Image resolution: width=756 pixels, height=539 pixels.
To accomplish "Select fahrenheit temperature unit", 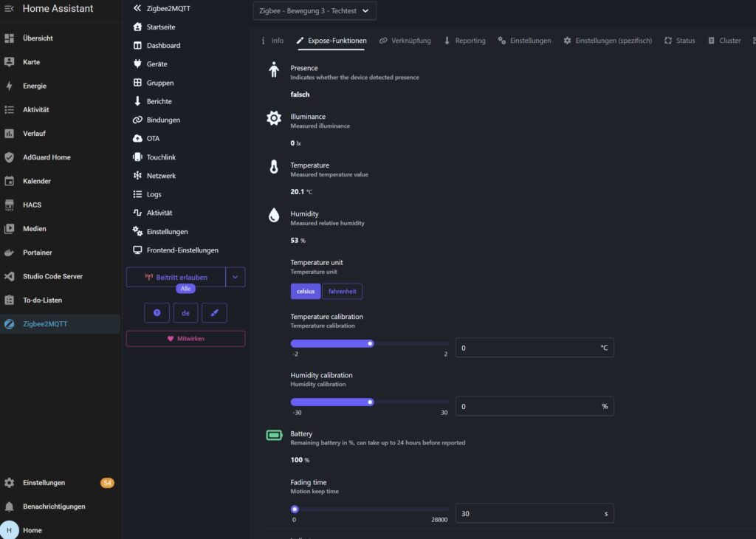I will (x=342, y=291).
